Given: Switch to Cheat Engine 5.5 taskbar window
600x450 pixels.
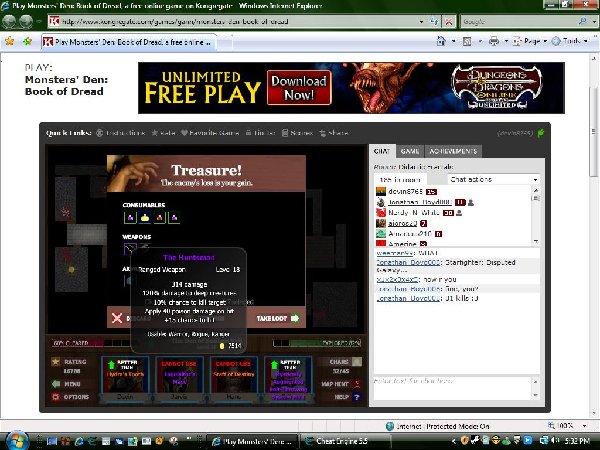Looking at the screenshot, I should pos(344,441).
